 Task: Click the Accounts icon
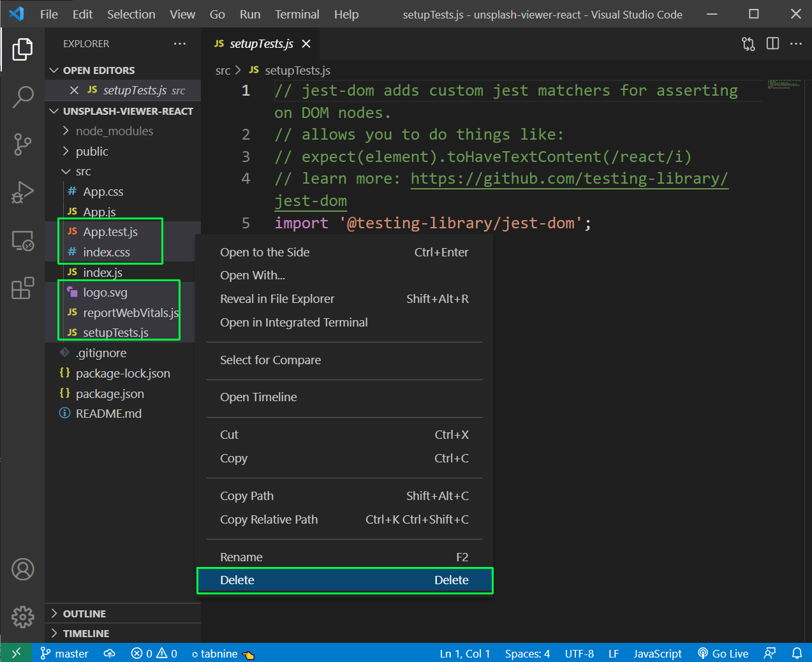pos(23,569)
